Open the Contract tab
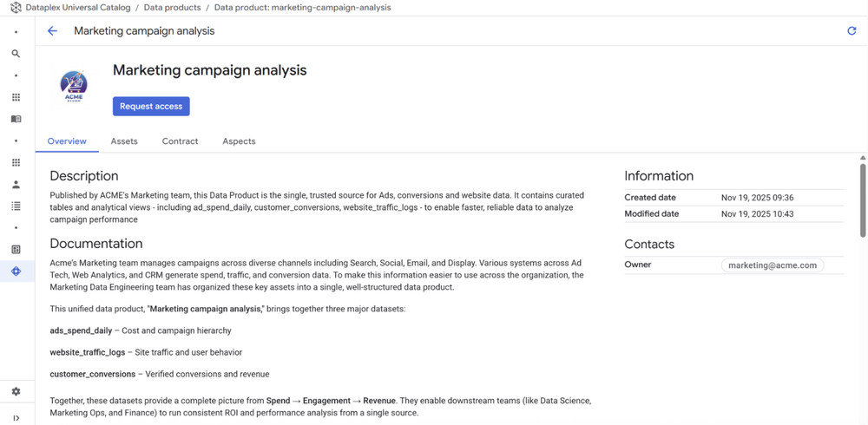This screenshot has width=868, height=425. pyautogui.click(x=180, y=141)
